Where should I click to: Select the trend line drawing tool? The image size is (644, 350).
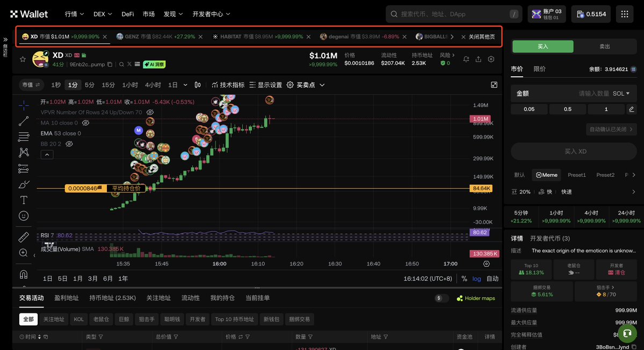tap(24, 121)
